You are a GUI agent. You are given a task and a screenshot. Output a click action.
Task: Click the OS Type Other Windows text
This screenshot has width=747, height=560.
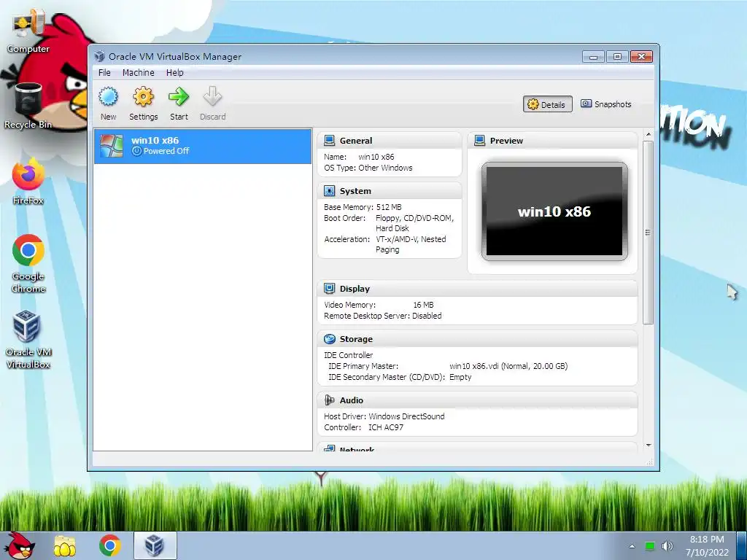[x=368, y=168]
